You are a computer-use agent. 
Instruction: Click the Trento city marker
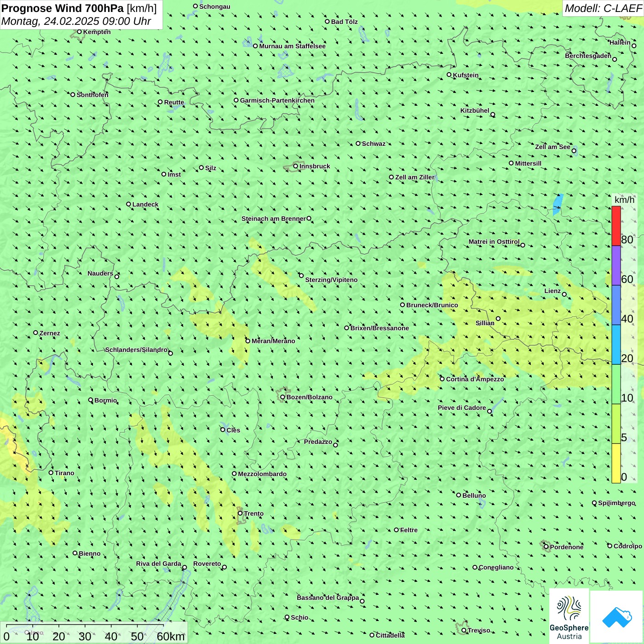(240, 513)
